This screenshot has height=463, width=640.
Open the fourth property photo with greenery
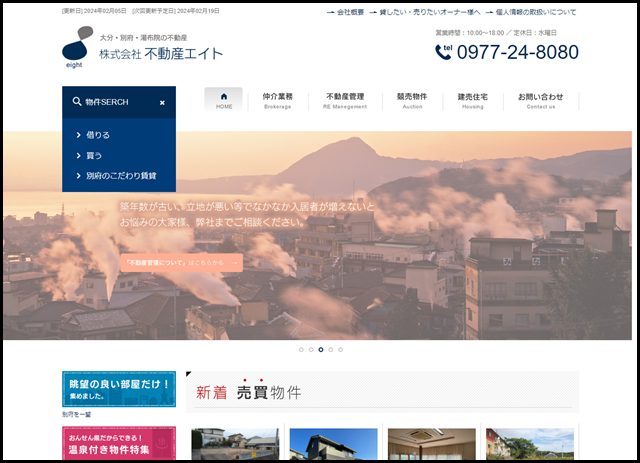(530, 444)
